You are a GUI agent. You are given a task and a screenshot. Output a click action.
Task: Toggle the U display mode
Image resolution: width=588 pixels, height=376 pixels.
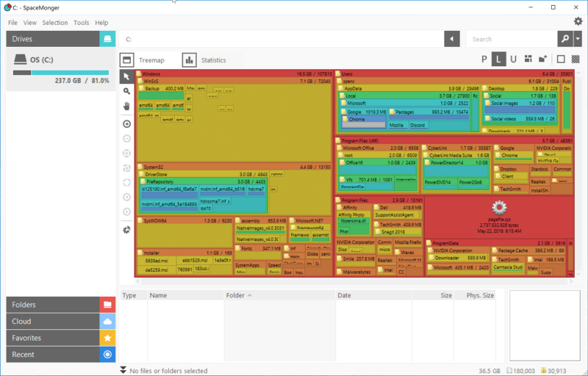[514, 59]
